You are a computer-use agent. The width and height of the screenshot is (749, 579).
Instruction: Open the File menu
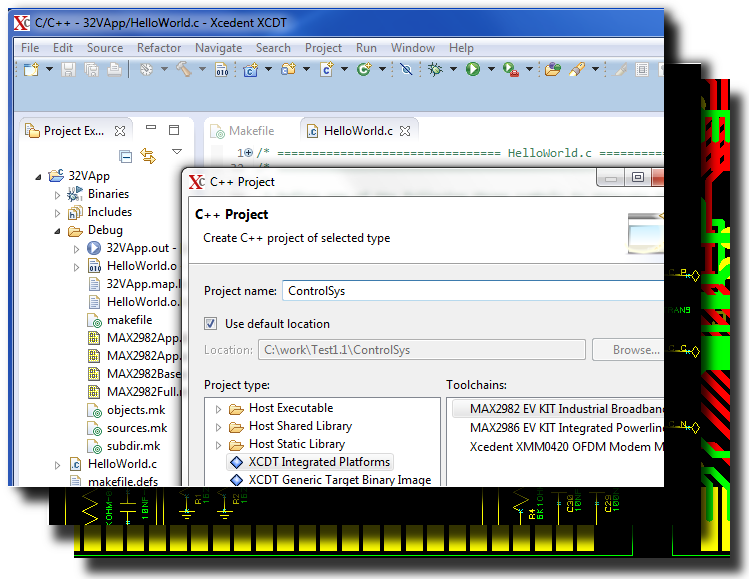click(x=30, y=48)
